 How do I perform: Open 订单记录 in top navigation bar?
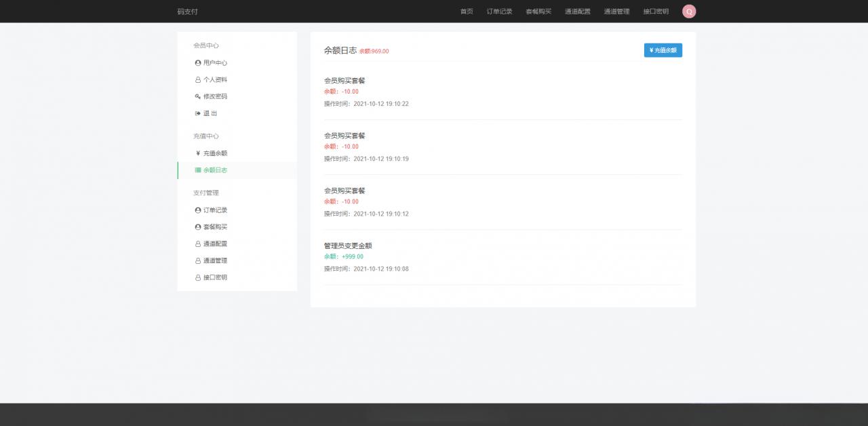coord(500,12)
